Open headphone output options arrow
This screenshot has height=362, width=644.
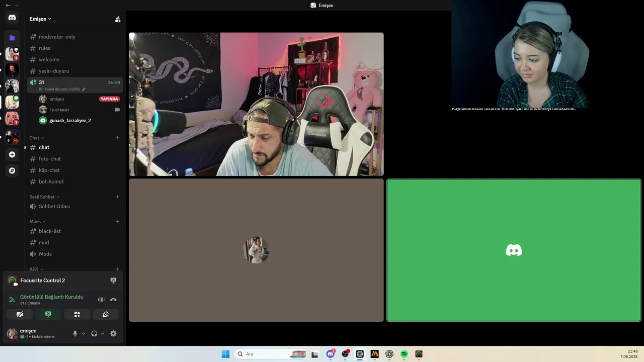(x=103, y=333)
